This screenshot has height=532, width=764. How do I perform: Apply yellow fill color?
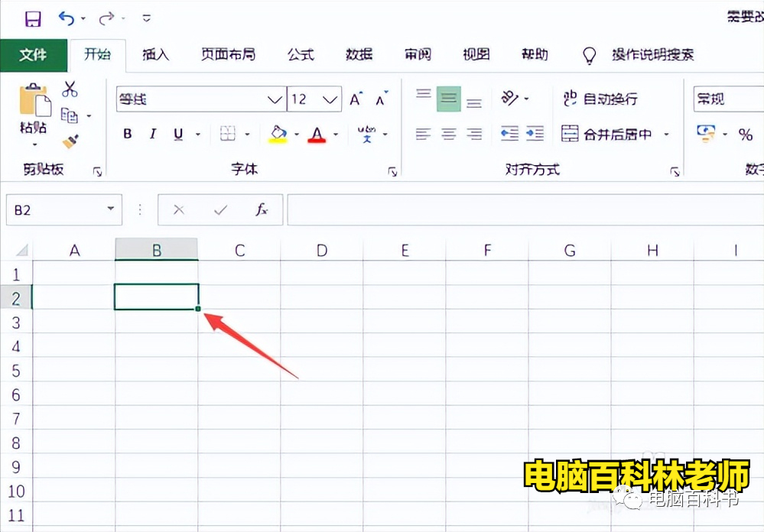278,134
